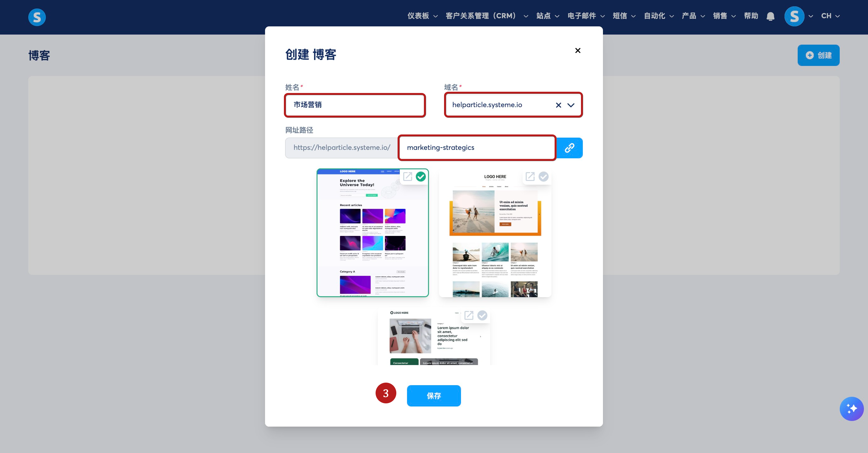
Task: Close the create blog dialog
Action: (x=578, y=51)
